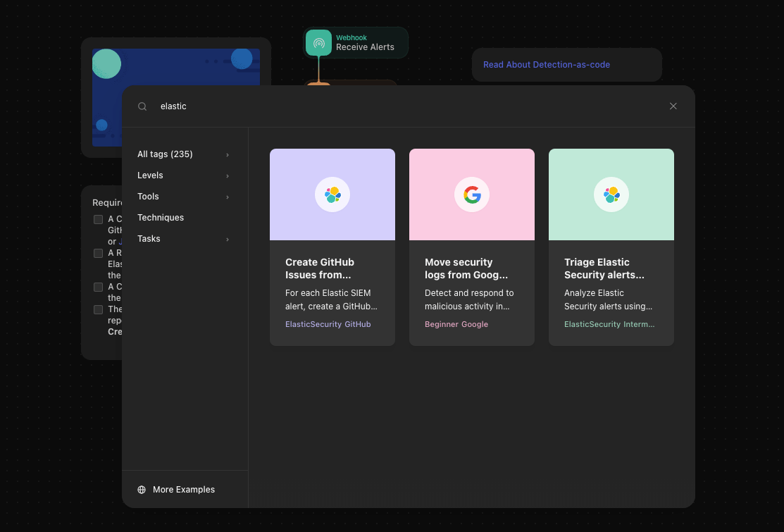Image resolution: width=784 pixels, height=532 pixels.
Task: Click the Google logo on the pink card
Action: 472,194
